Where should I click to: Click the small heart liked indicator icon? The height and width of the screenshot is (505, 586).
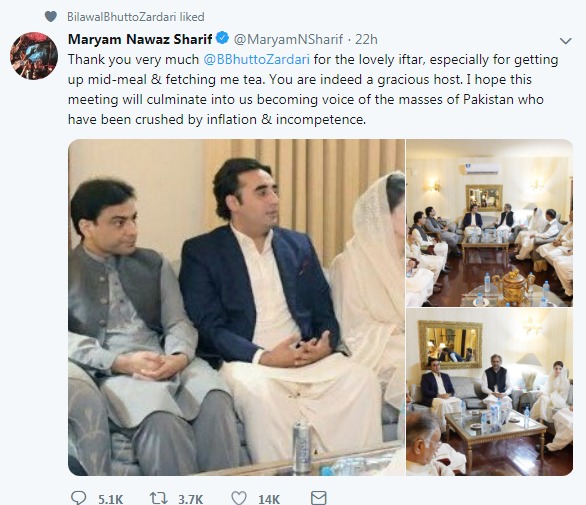(x=51, y=16)
